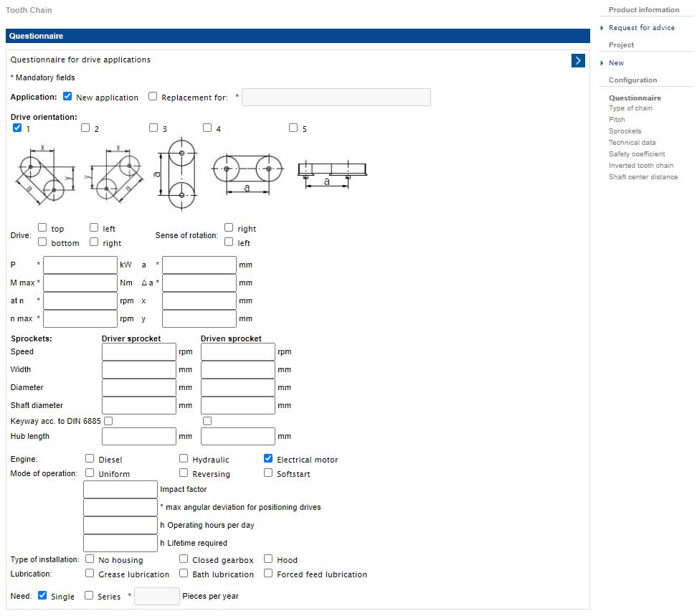This screenshot has width=697, height=616.
Task: Select horizontal drive orientation diagram 4
Action: pos(247,174)
